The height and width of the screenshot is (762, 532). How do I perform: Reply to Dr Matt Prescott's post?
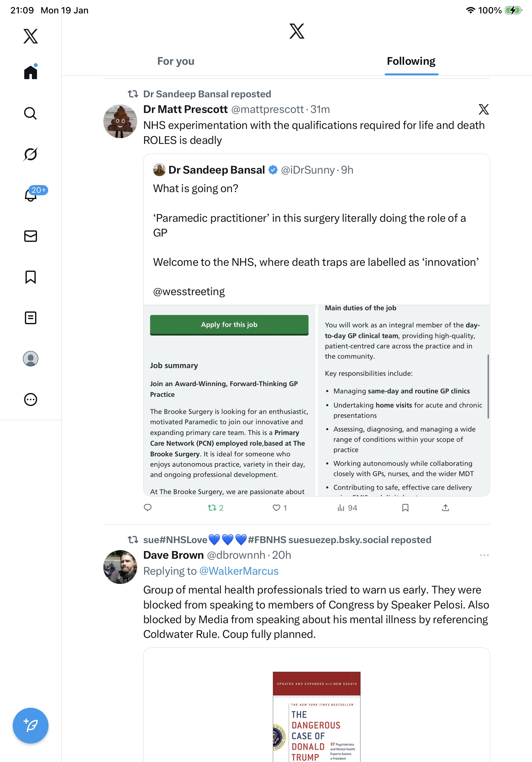(x=148, y=508)
